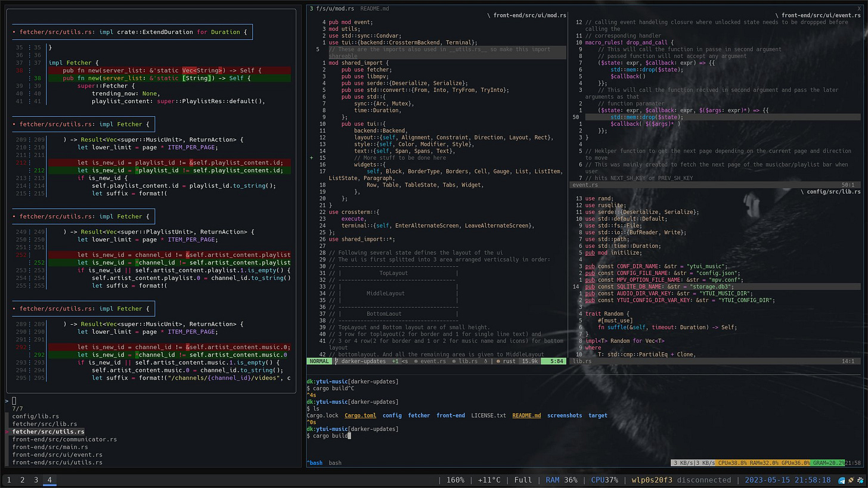The height and width of the screenshot is (488, 868).
Task: Click the target directory in ls output
Action: [598, 415]
